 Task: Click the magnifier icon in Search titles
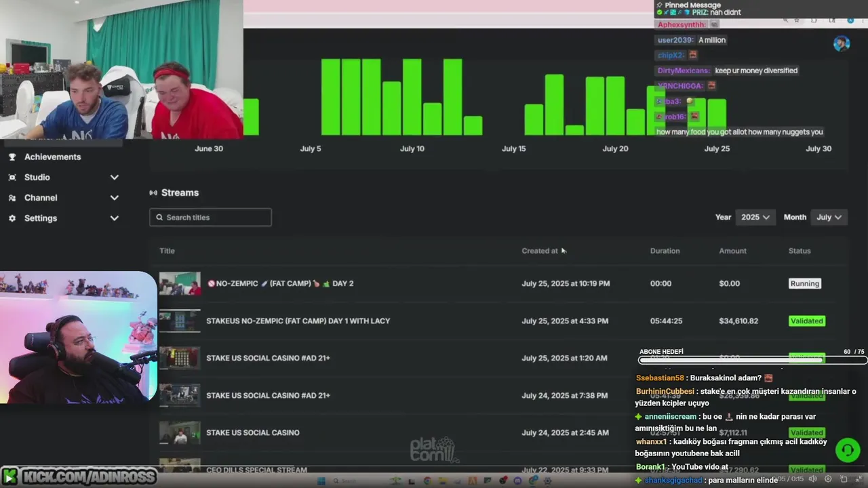coord(160,218)
